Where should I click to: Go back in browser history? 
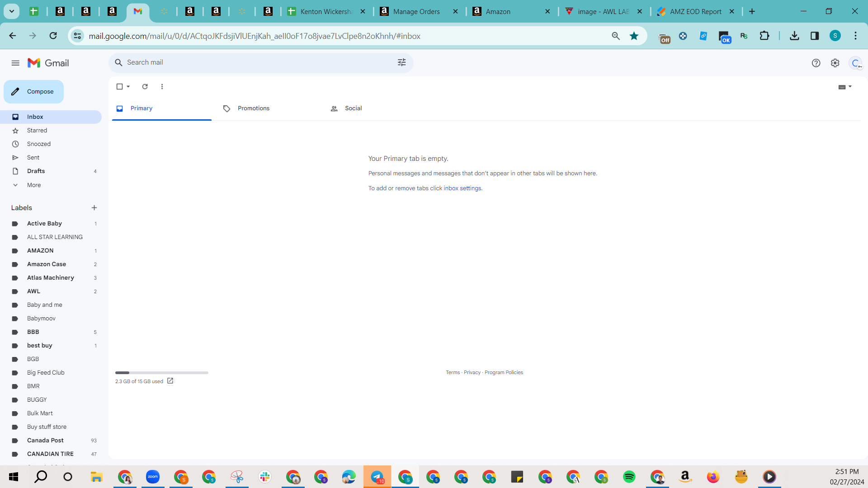point(12,36)
